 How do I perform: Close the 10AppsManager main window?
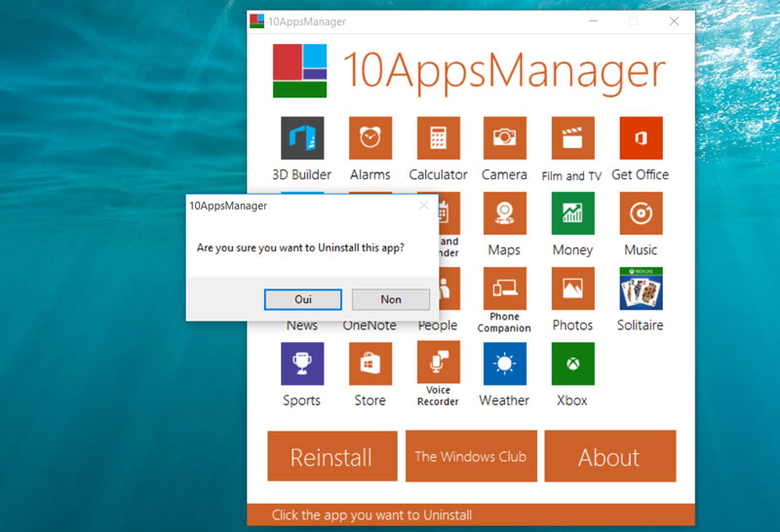click(x=674, y=21)
